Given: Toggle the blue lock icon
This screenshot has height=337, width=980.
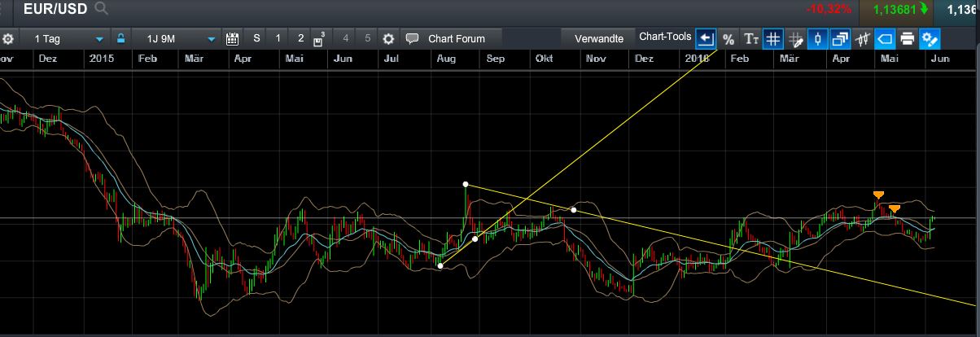Looking at the screenshot, I should [x=121, y=38].
